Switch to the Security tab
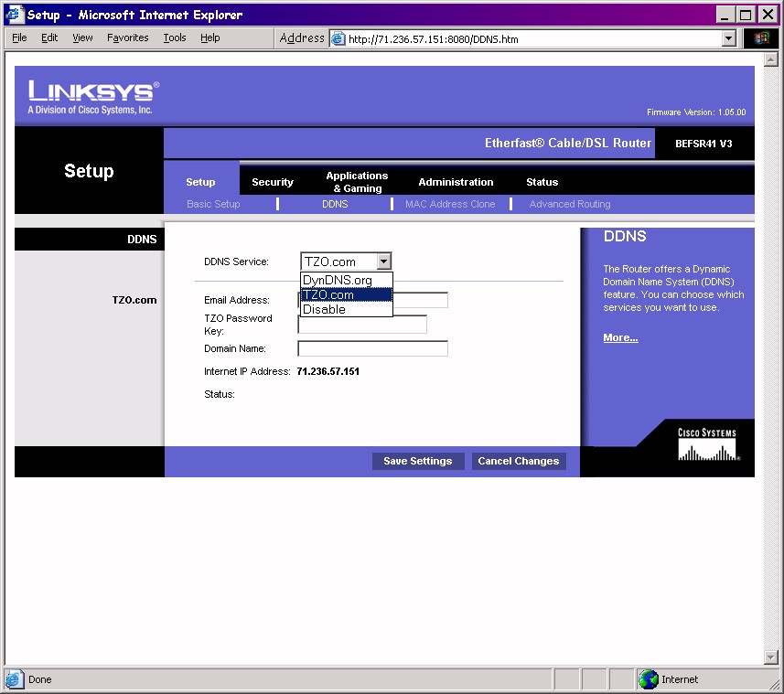Viewport: 784px width, 694px height. 273,182
